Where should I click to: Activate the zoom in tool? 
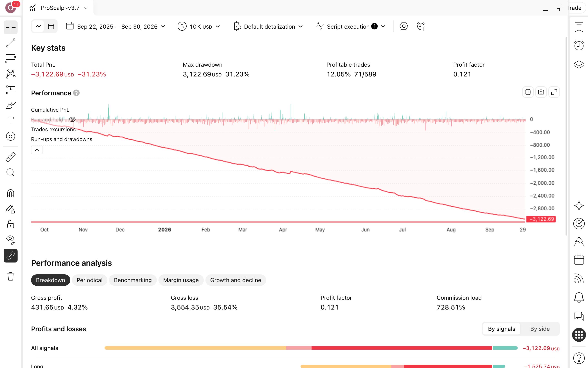[11, 172]
